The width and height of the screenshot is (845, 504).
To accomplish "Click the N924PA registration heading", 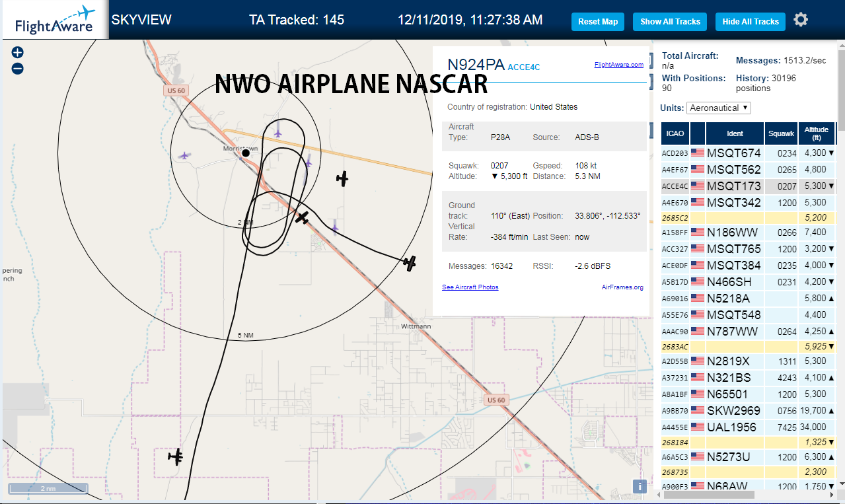I will (476, 65).
